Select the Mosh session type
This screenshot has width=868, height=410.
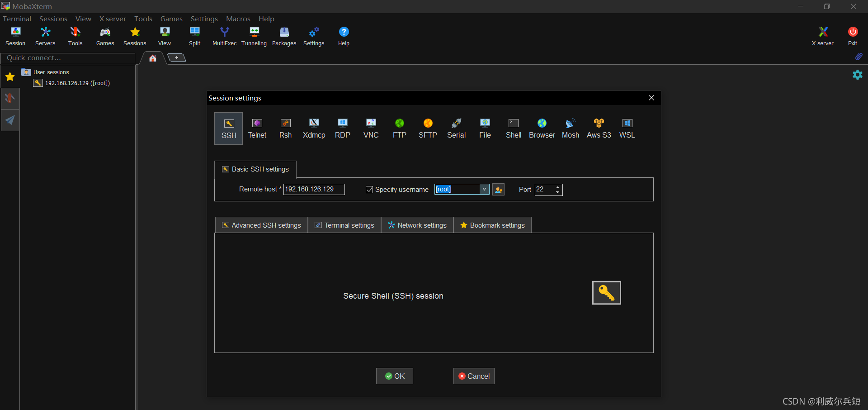point(571,129)
